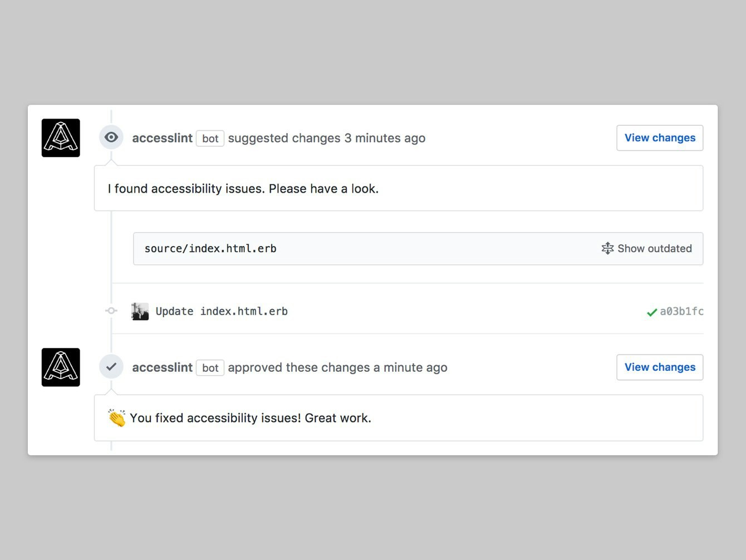This screenshot has height=560, width=746.
Task: Click the checkmark icon on the approval event
Action: pyautogui.click(x=111, y=366)
